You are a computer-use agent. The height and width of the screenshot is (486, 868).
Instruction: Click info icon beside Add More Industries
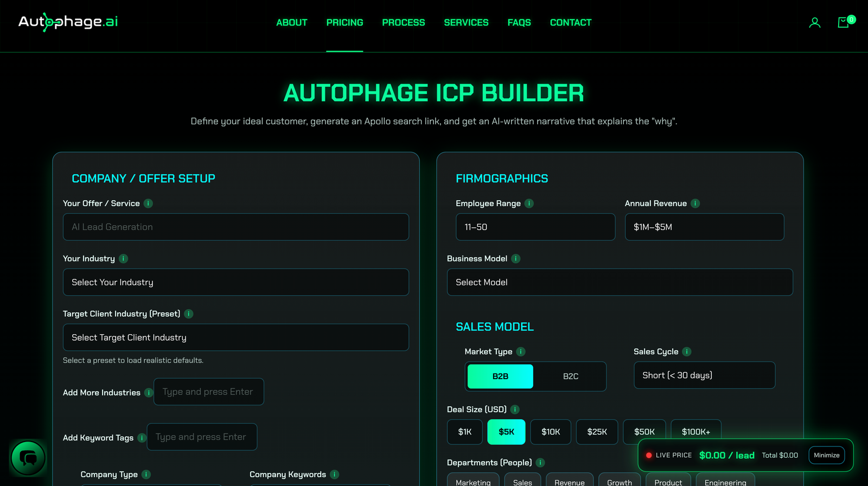[149, 393]
